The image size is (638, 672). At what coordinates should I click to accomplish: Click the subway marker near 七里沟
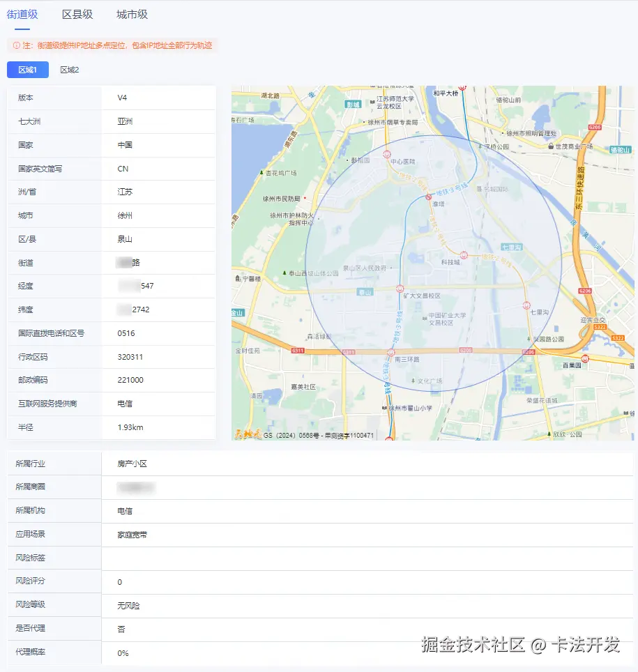[525, 305]
